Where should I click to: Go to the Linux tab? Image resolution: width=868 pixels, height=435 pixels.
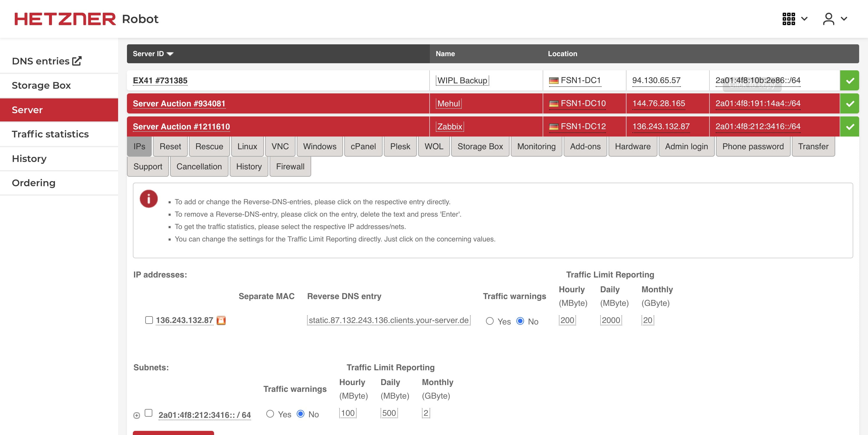(x=247, y=146)
